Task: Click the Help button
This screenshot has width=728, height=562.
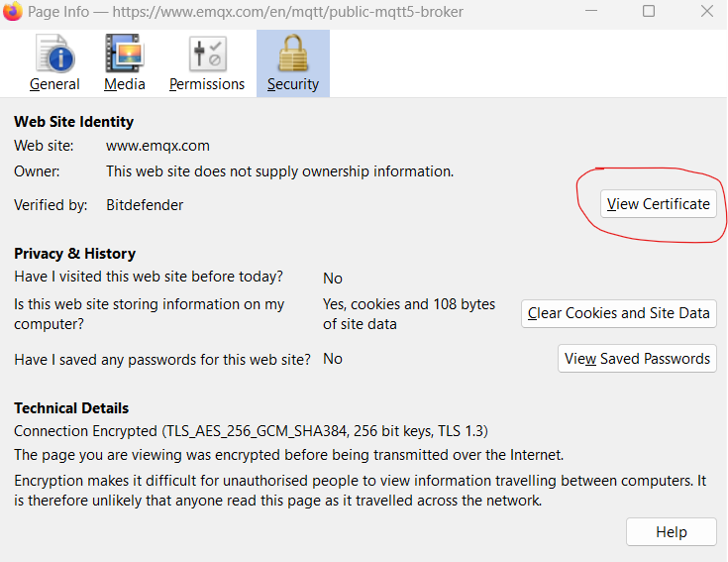Action: coord(671,532)
